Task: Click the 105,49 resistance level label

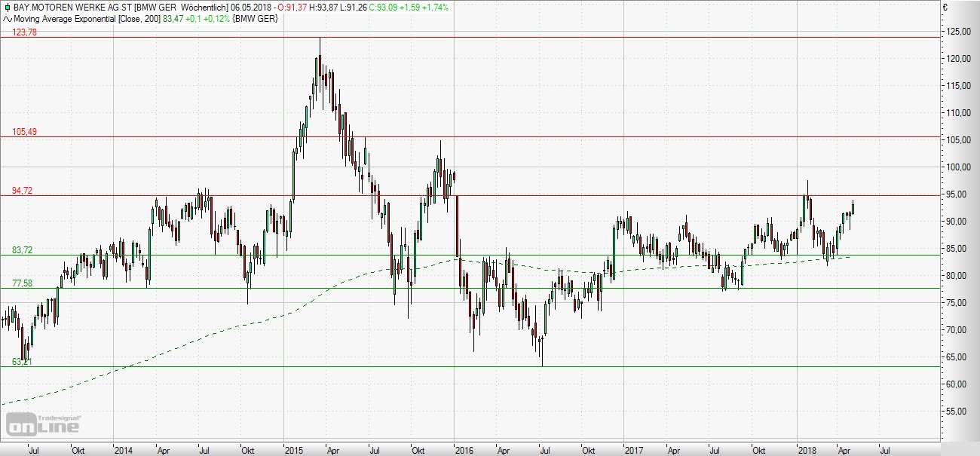Action: (x=24, y=132)
